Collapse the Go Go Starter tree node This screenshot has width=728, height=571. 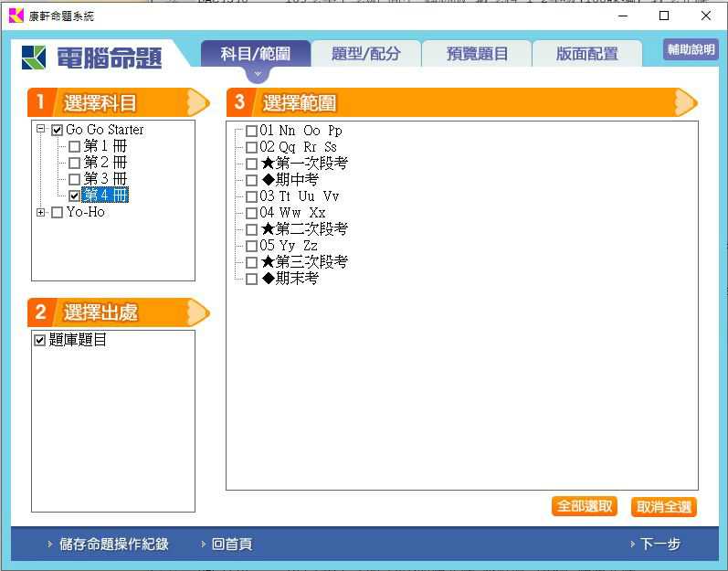pyautogui.click(x=41, y=129)
